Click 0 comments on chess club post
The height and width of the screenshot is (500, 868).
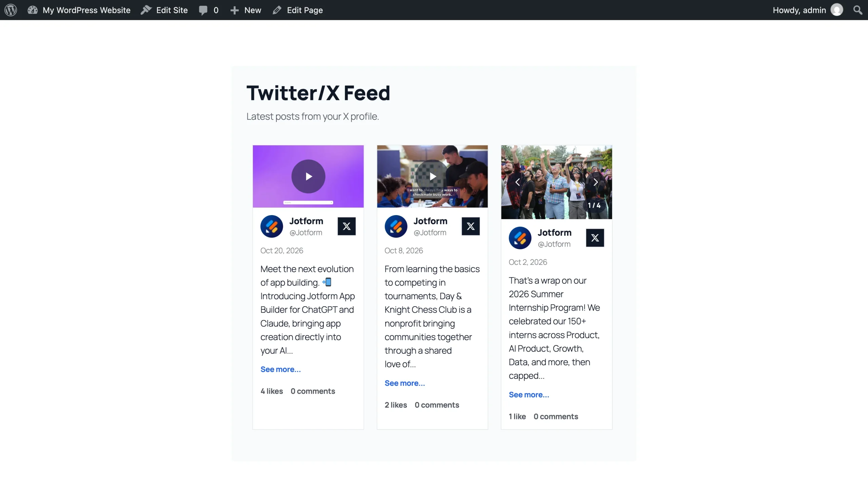437,405
